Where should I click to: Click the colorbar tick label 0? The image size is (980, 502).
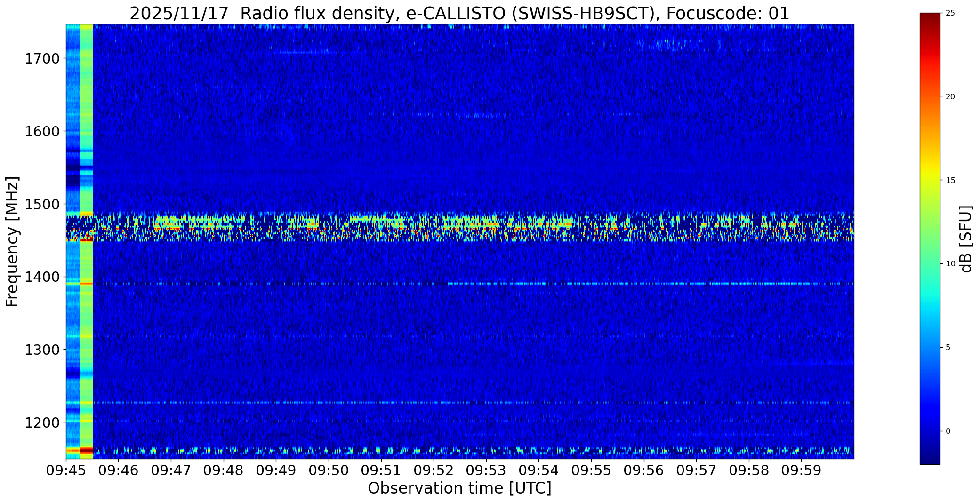948,431
